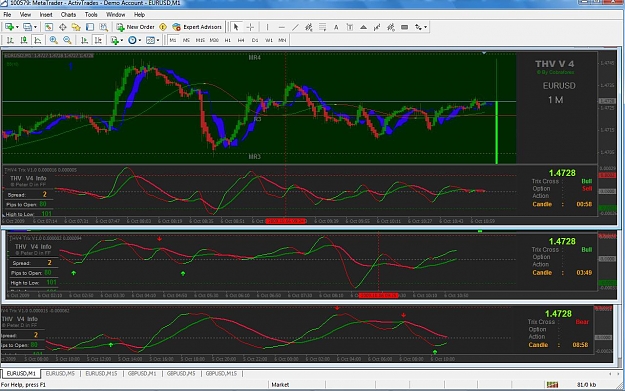Click the Templates icon
This screenshot has width=625, height=391.
pyautogui.click(x=150, y=40)
